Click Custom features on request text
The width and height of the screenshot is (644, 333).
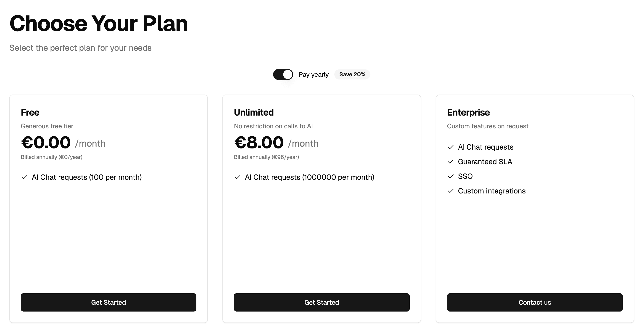[x=488, y=126]
